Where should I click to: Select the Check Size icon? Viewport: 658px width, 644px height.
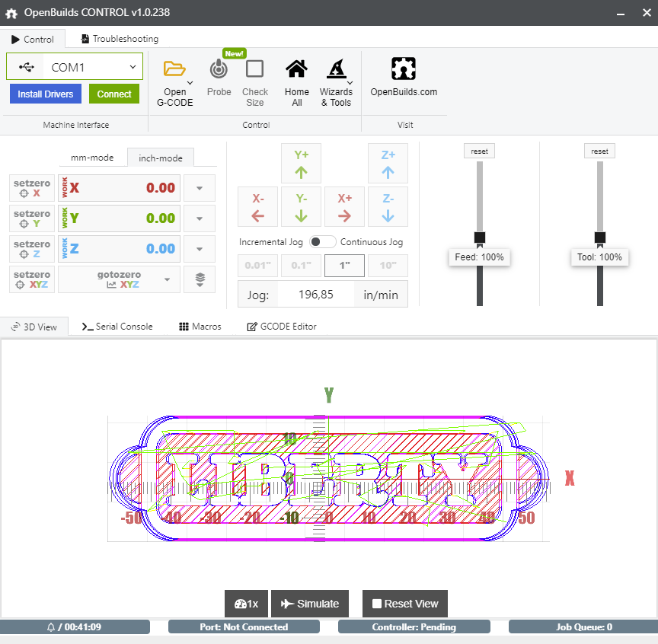click(x=254, y=69)
